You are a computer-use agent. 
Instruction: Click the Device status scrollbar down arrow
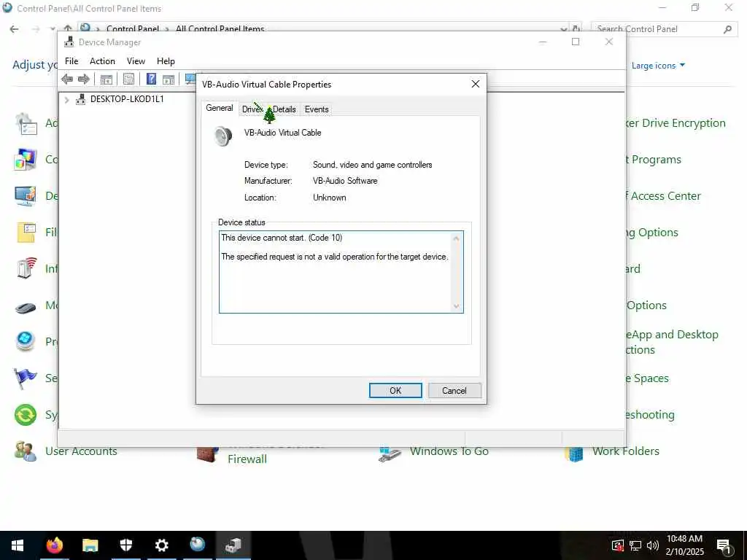pos(457,306)
